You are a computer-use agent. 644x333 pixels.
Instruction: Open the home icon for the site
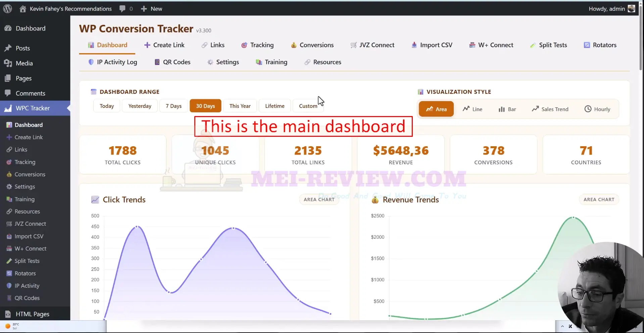tap(23, 9)
